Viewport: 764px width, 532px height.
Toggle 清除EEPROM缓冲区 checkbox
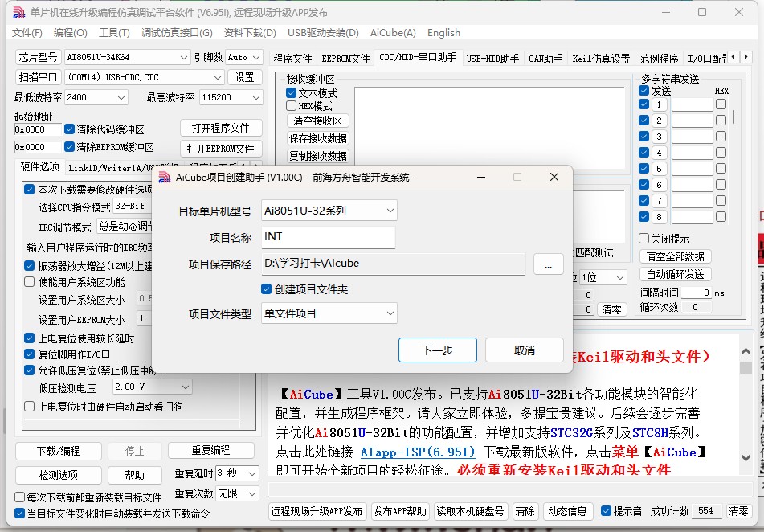tap(69, 147)
